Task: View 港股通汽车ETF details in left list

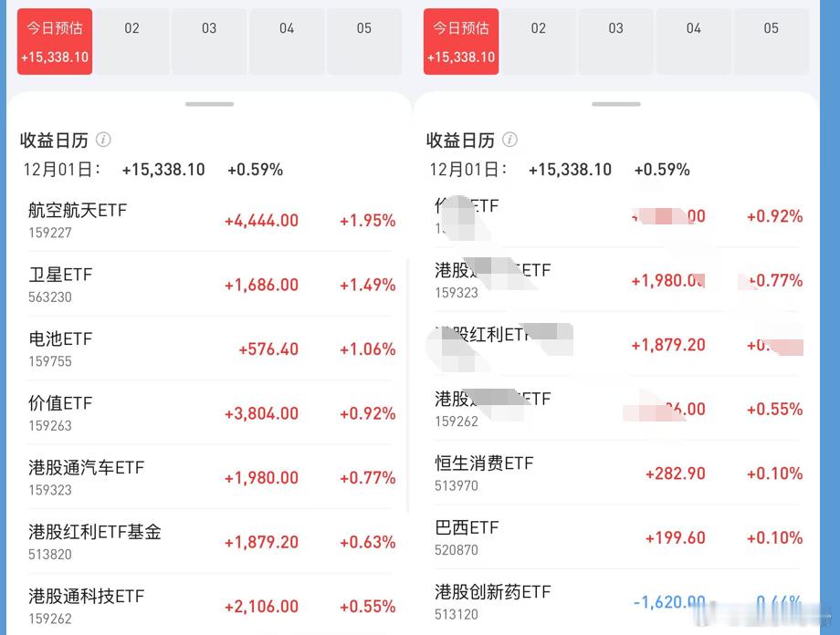Action: 210,477
